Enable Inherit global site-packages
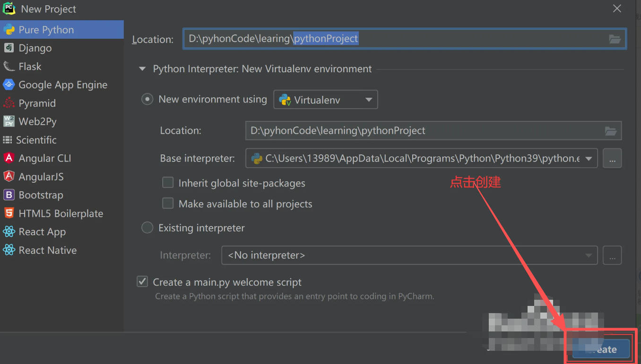The image size is (641, 364). [x=168, y=183]
